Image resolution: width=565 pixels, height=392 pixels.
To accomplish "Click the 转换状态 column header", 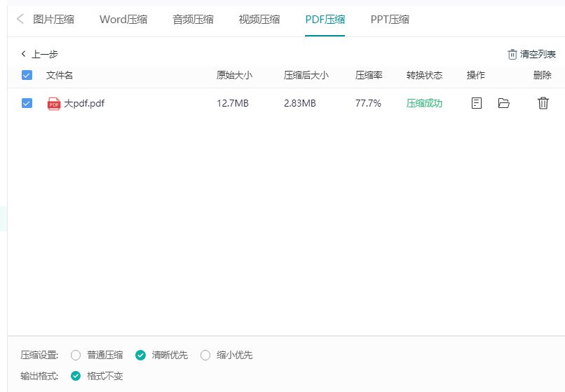I will click(x=424, y=75).
